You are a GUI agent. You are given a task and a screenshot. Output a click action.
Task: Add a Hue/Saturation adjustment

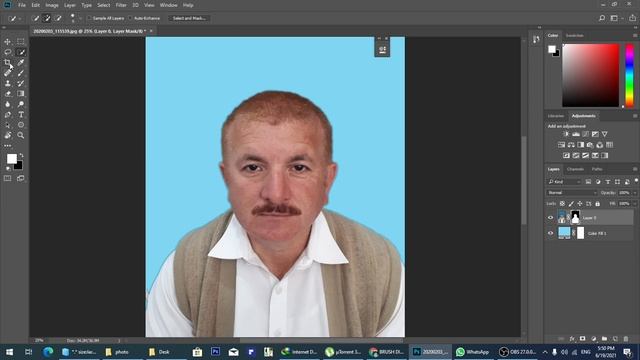point(562,145)
